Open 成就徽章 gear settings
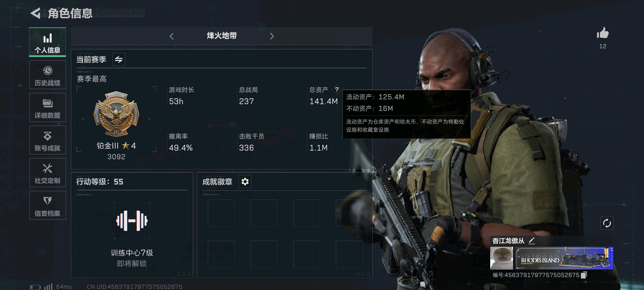The width and height of the screenshot is (644, 290). point(245,182)
